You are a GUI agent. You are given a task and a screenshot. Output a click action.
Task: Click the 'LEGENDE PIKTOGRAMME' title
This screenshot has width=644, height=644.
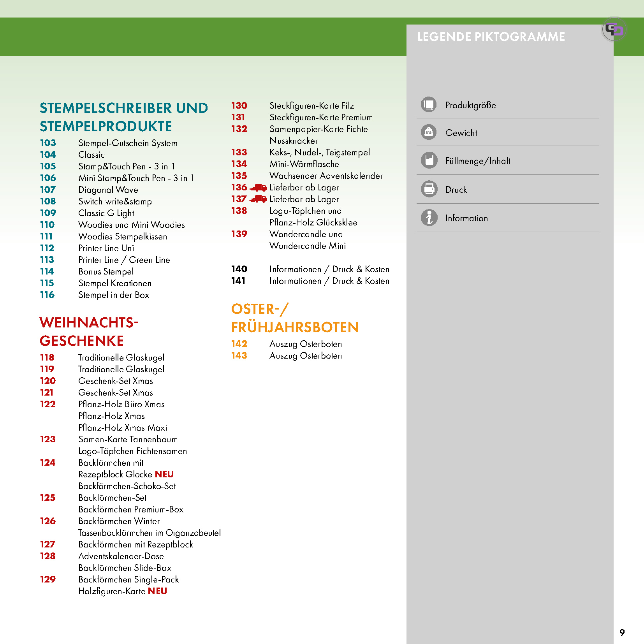pos(491,37)
